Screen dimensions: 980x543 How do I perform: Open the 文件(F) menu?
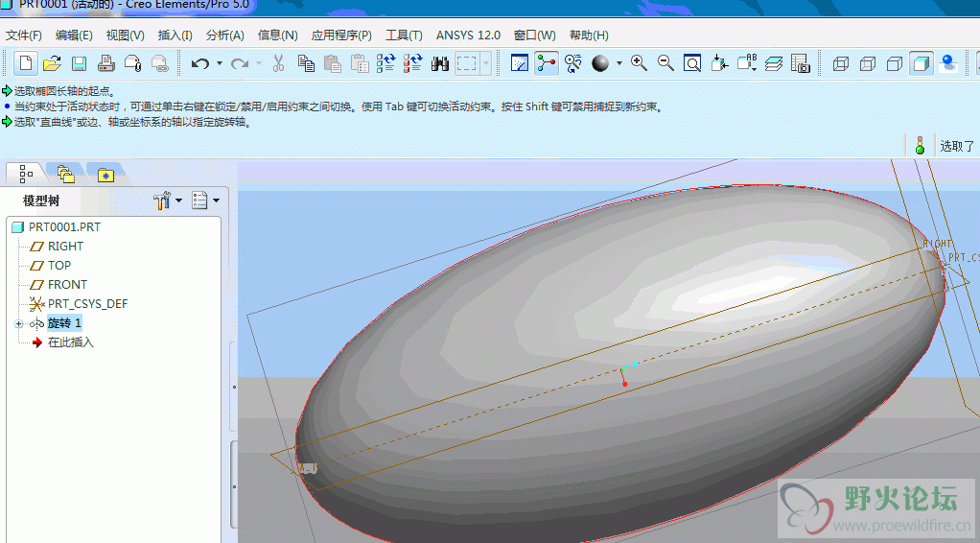pos(24,35)
